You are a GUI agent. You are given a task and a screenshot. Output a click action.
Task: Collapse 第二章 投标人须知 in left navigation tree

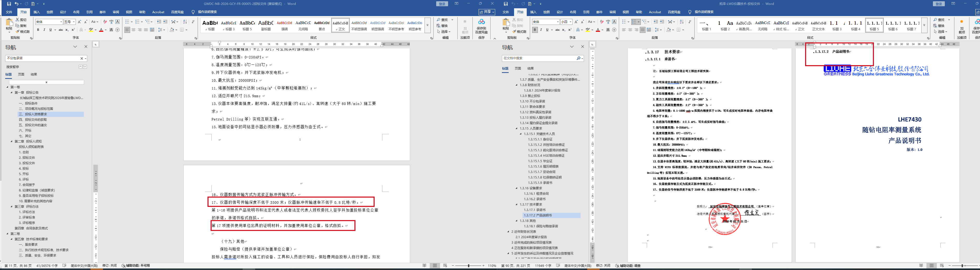[12, 141]
